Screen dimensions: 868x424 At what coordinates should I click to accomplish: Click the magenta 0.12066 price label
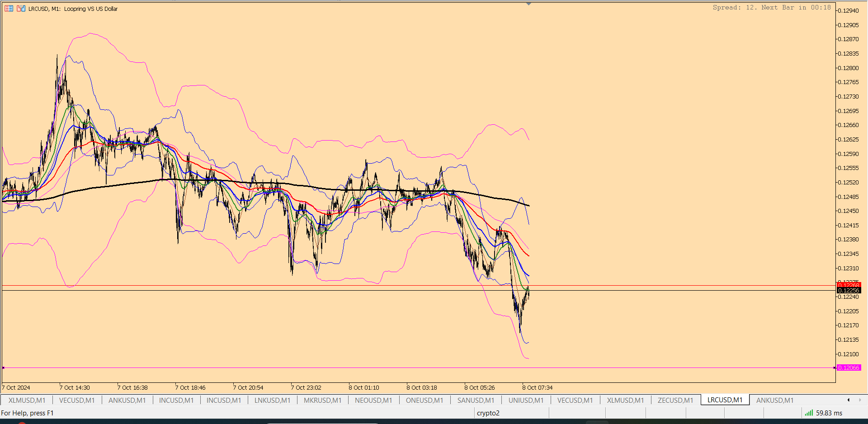[849, 368]
